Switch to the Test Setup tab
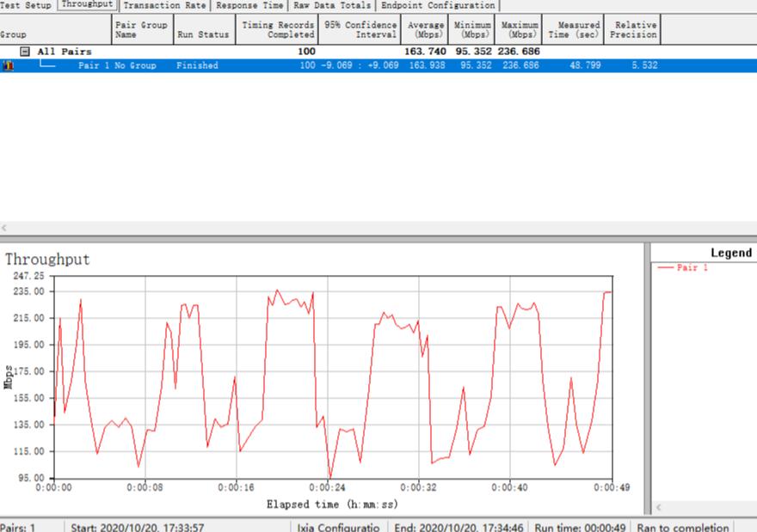The height and width of the screenshot is (532, 757). pos(26,5)
